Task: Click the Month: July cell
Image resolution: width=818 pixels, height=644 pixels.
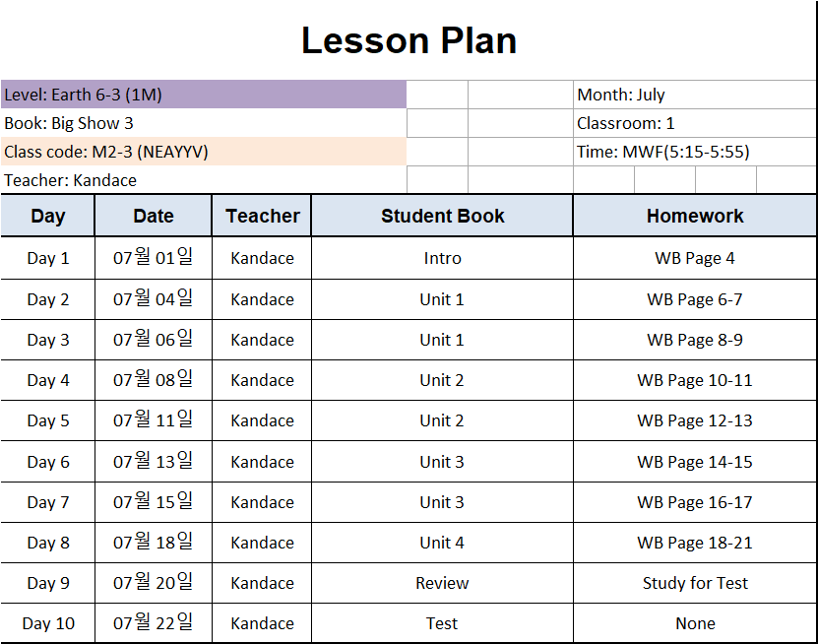Action: tap(695, 95)
